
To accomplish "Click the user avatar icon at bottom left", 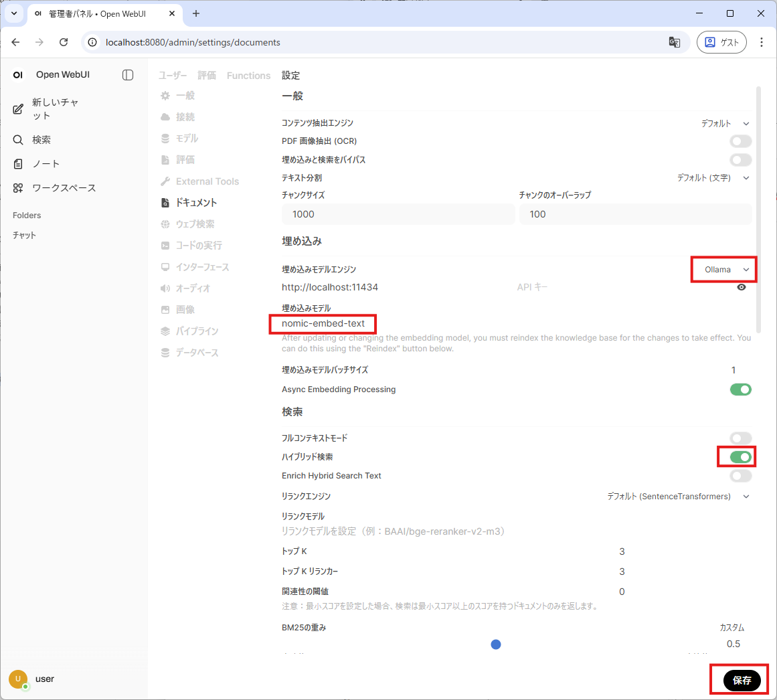I will tap(18, 679).
